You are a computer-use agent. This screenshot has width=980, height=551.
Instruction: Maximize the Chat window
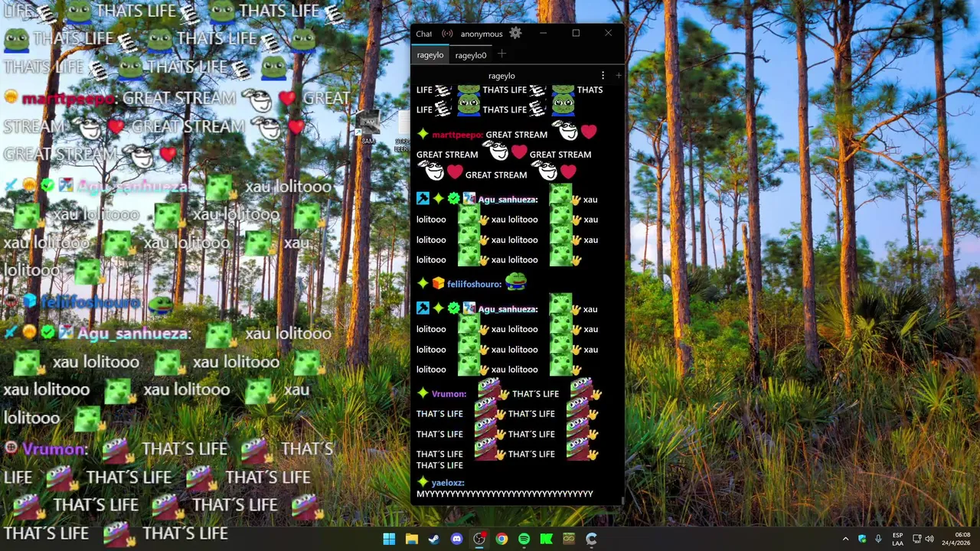pyautogui.click(x=576, y=33)
